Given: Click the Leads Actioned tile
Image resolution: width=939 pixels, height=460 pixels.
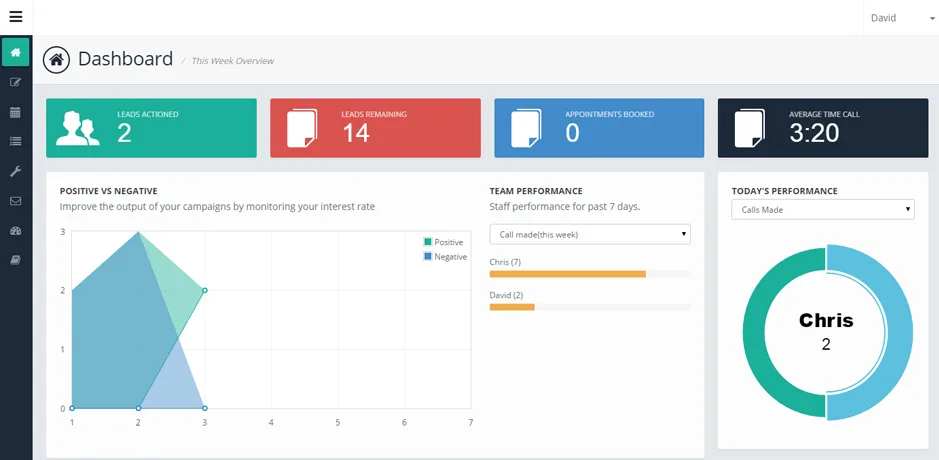Looking at the screenshot, I should pos(152,128).
